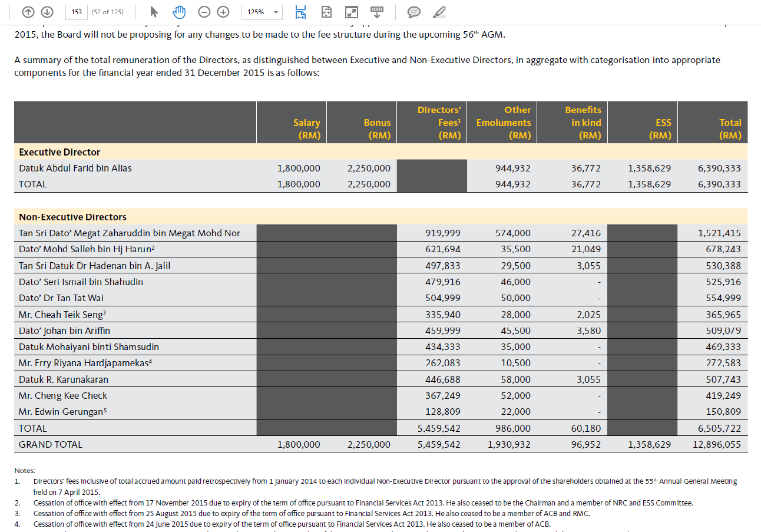Click the 'Notes:' heading below the table

pyautogui.click(x=25, y=471)
